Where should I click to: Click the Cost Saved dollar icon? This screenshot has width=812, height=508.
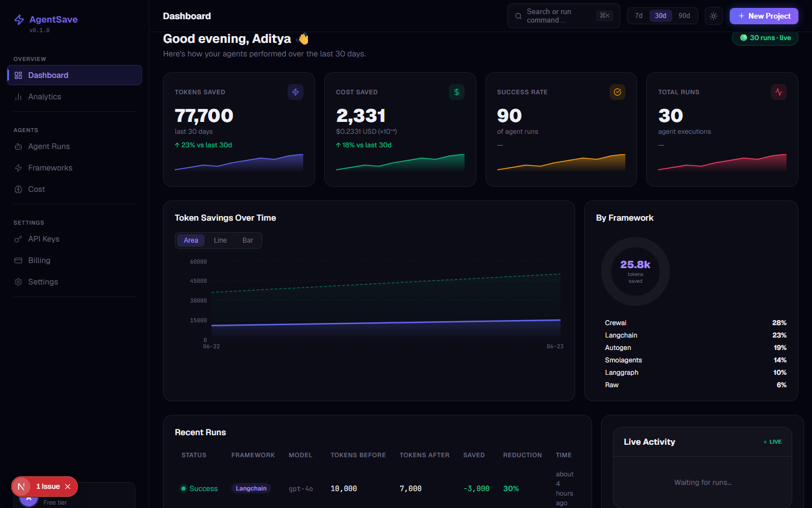tap(457, 92)
